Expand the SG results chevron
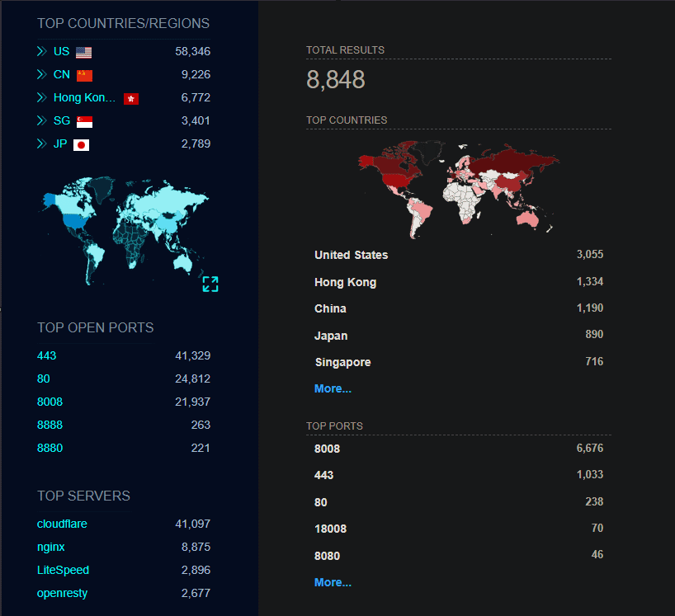 (41, 120)
